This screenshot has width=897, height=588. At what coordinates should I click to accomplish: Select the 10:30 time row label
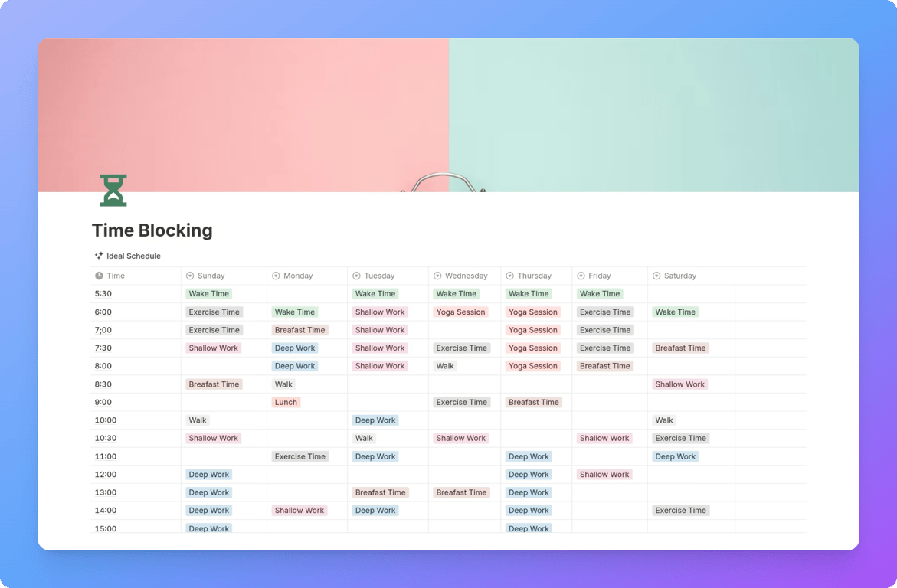coord(105,438)
